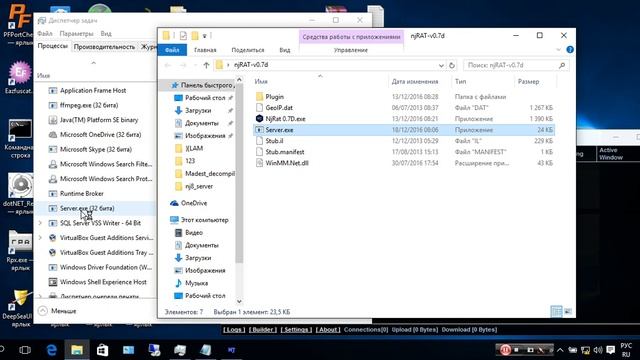Screen dimensions: 640x360
Task: Open quick access toolbar dropdown arrow
Action: 204,36
